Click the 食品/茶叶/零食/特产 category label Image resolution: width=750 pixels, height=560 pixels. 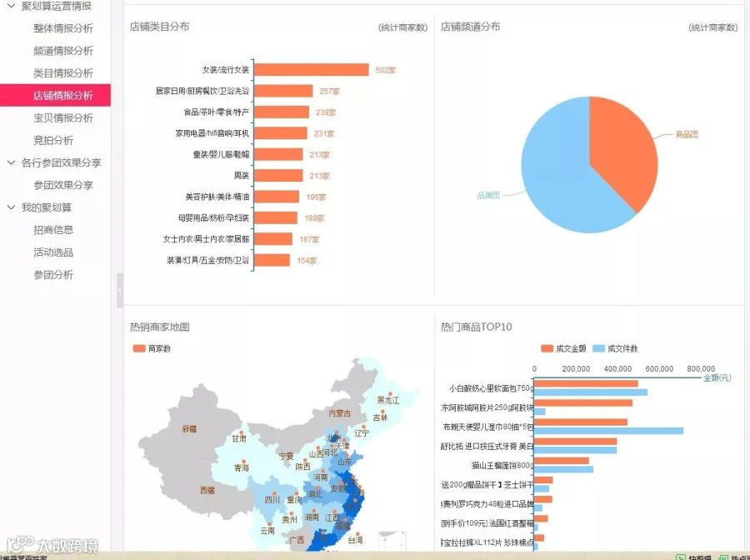click(216, 112)
